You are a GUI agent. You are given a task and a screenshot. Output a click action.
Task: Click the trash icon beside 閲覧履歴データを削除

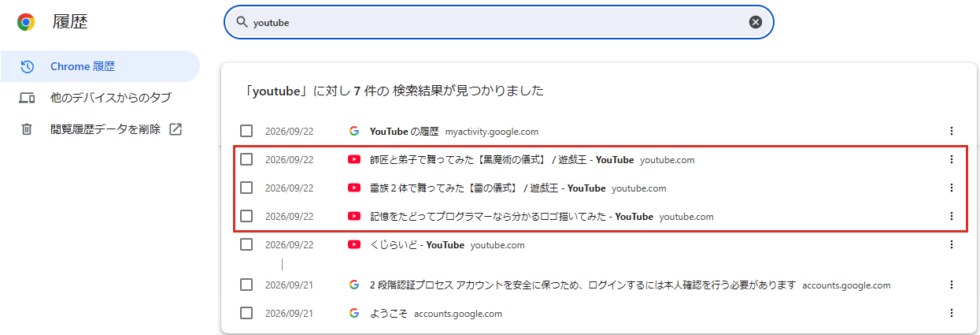click(27, 128)
